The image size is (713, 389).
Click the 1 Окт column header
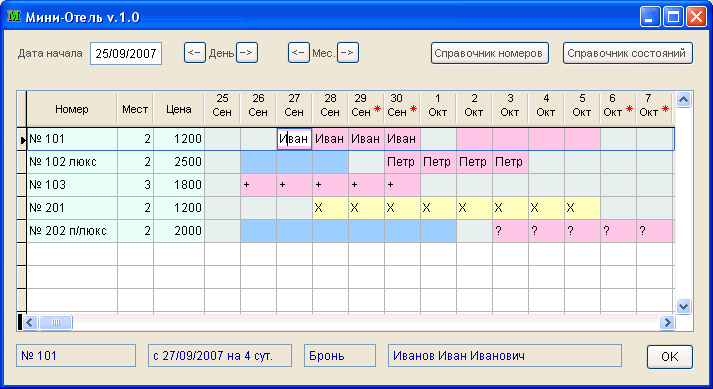438,106
